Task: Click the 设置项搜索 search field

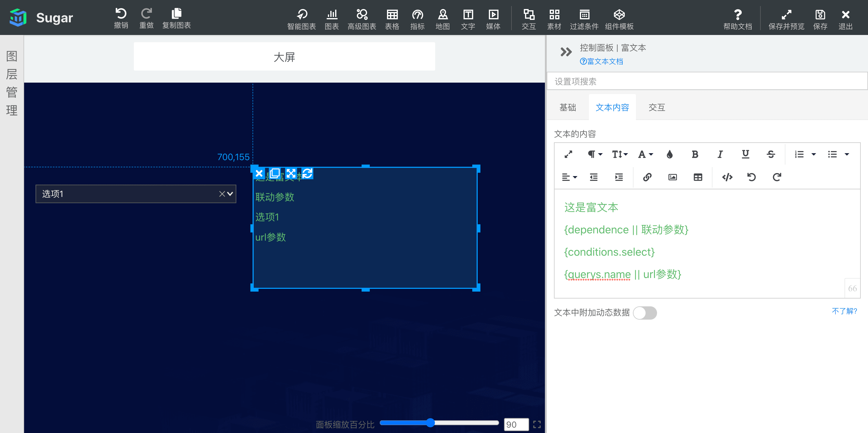Action: point(707,81)
